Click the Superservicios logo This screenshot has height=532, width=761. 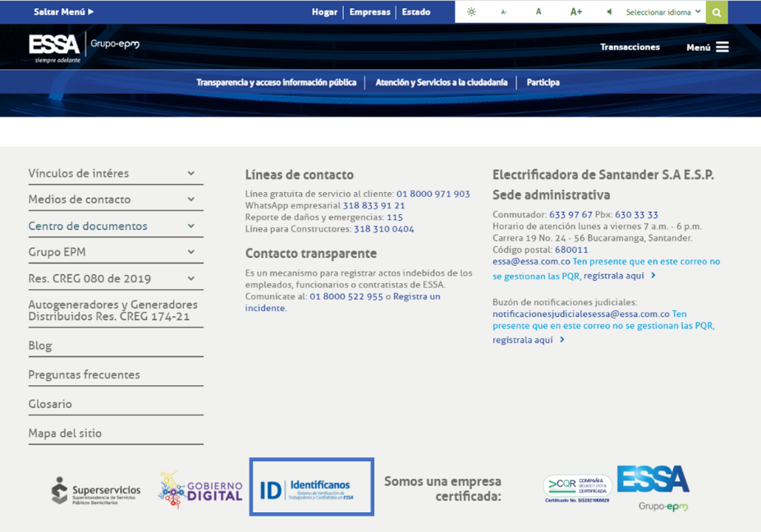pos(97,488)
